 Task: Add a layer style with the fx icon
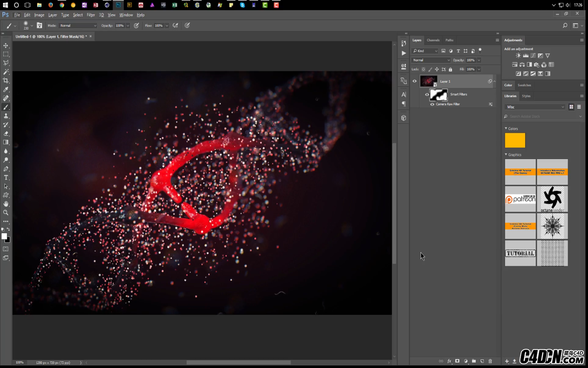(449, 361)
